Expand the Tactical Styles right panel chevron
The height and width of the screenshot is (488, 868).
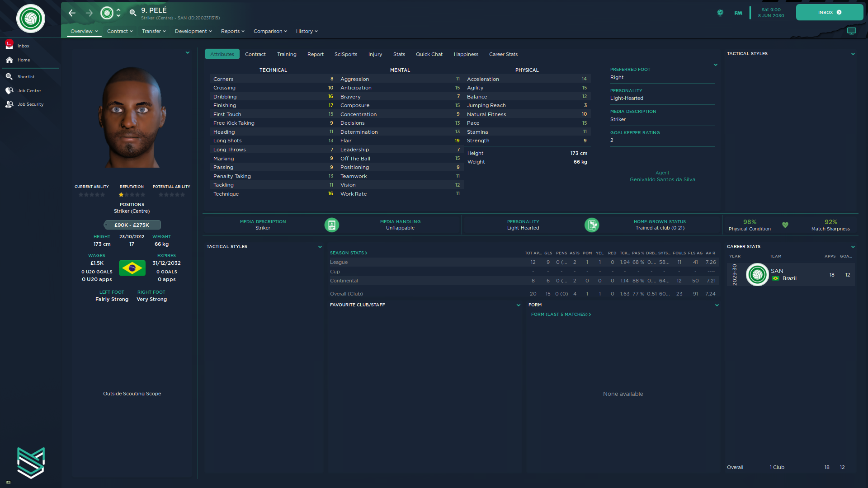[x=853, y=54]
